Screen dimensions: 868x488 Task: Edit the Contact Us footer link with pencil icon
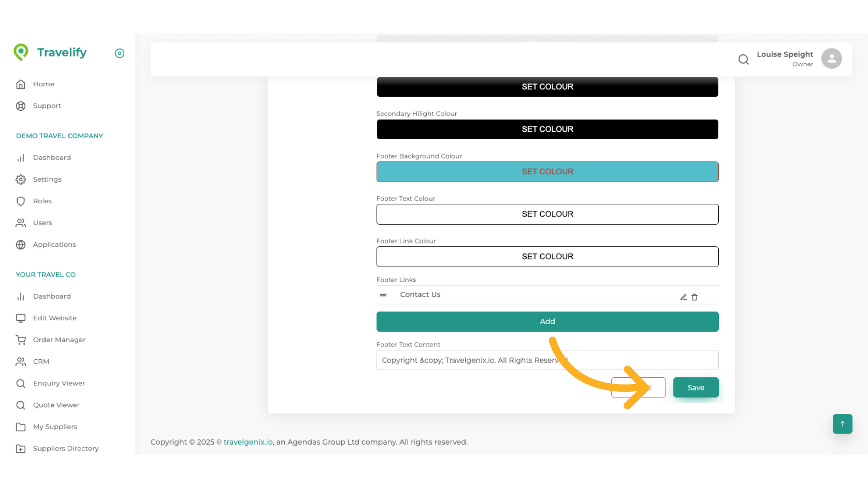683,297
